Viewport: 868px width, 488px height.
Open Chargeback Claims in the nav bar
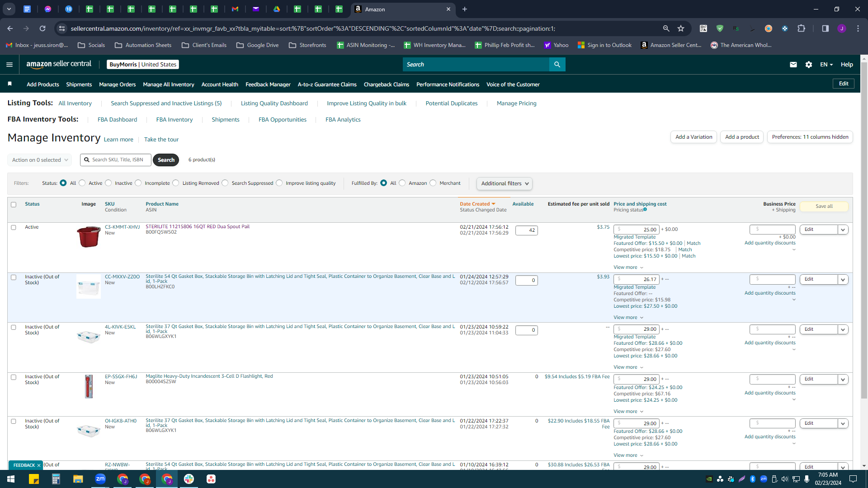coord(387,84)
